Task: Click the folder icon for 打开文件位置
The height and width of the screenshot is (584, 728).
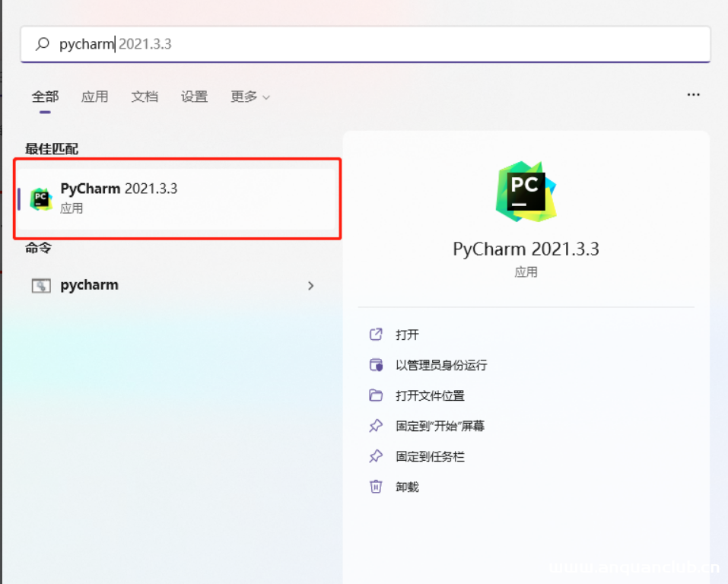Action: 377,395
